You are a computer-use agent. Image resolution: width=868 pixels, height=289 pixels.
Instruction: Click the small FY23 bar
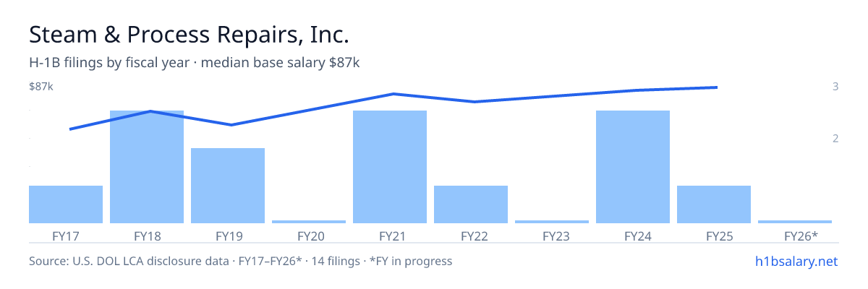(x=552, y=222)
